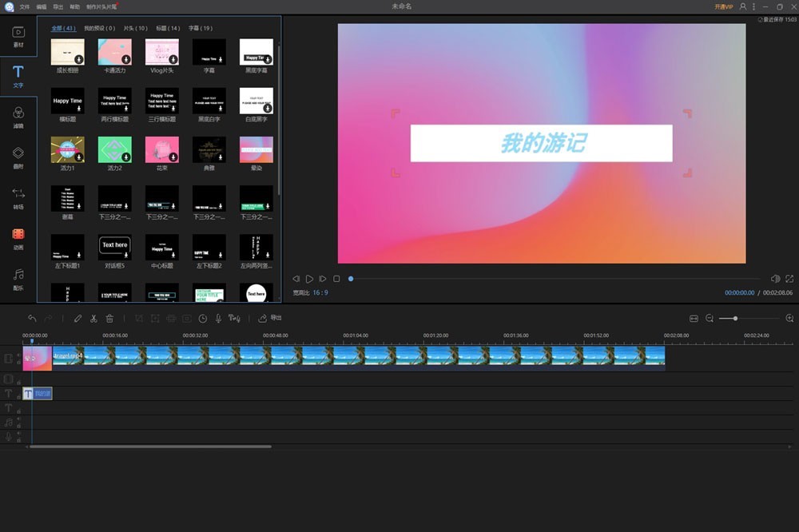Click the clock duration icon in timeline toolbar
The image size is (799, 532).
tap(203, 318)
